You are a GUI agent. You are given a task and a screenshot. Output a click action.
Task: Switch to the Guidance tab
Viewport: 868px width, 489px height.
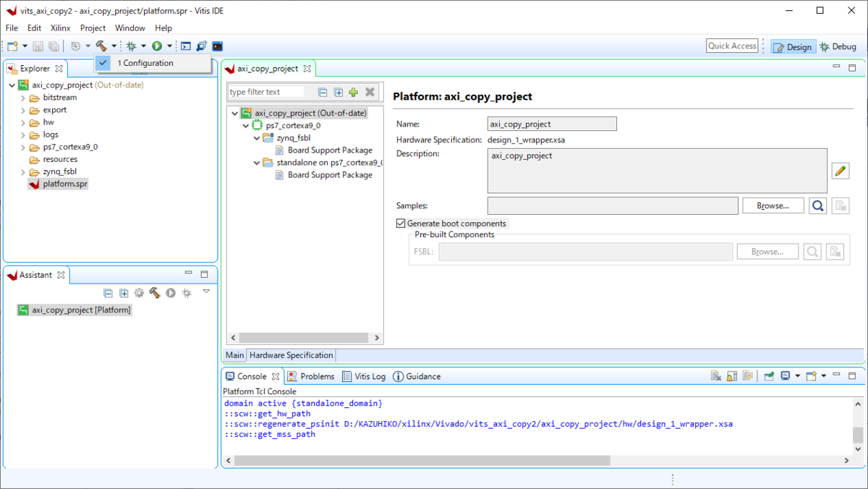417,376
